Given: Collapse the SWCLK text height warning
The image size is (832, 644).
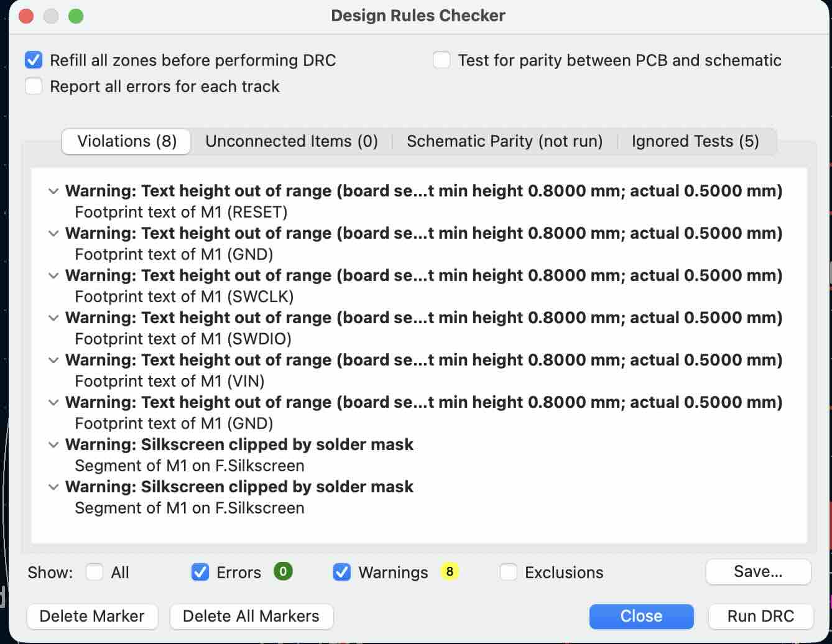Looking at the screenshot, I should pyautogui.click(x=54, y=276).
